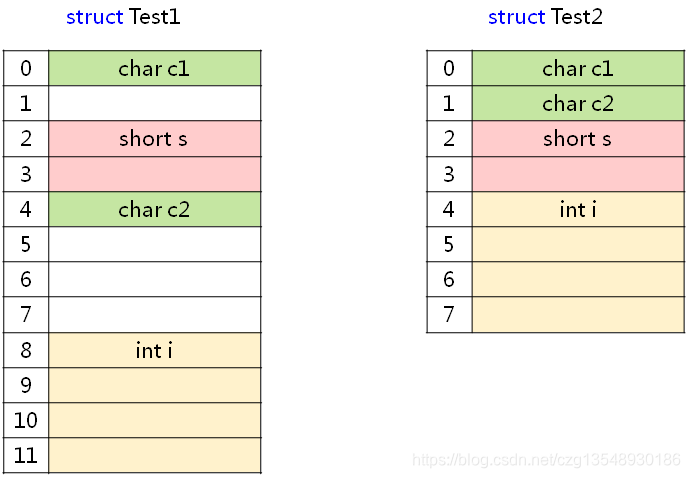Select the char c1 cell in Test2
This screenshot has height=478, width=690.
[x=578, y=68]
